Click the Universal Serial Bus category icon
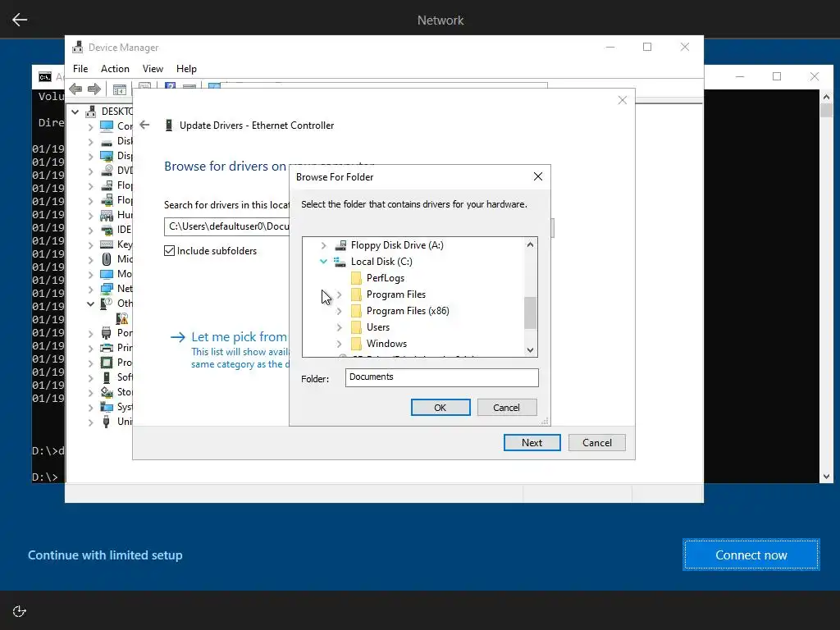This screenshot has height=630, width=840. [107, 422]
